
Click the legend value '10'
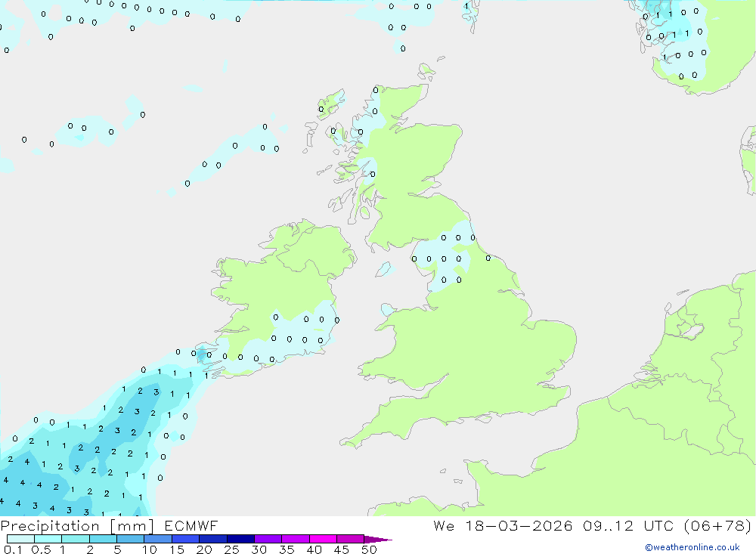(150, 549)
